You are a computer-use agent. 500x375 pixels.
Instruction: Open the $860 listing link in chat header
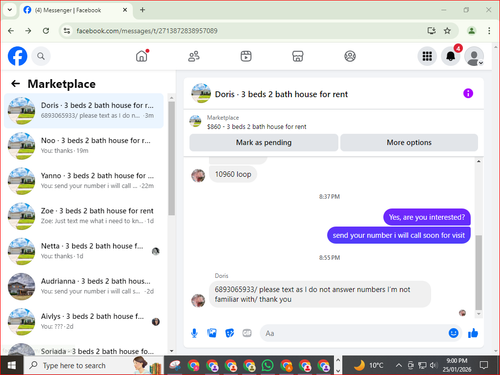(x=256, y=127)
